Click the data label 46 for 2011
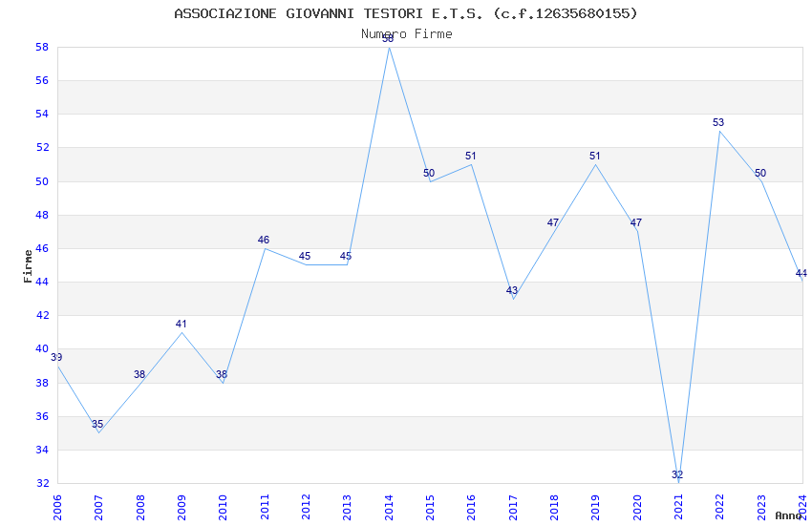The height and width of the screenshot is (525, 812). [264, 240]
